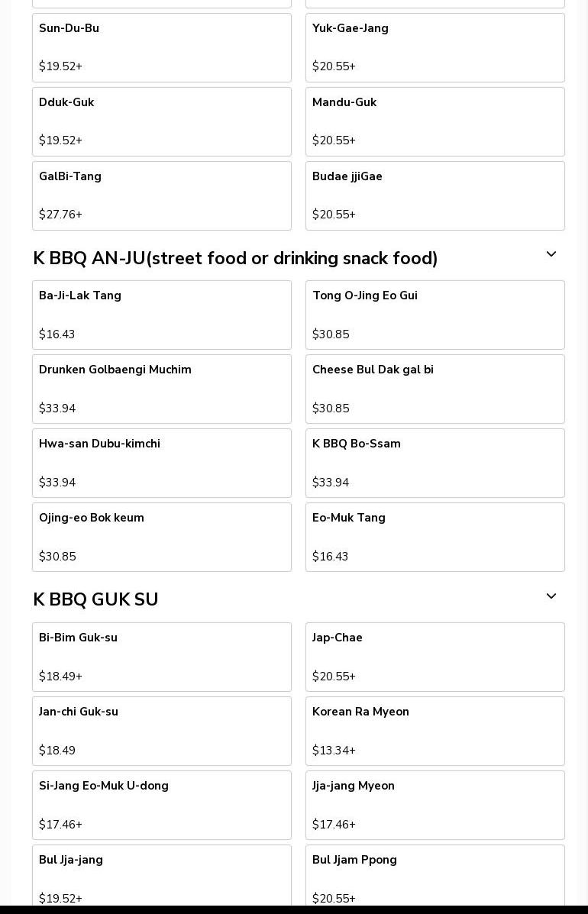The height and width of the screenshot is (914, 588).
Task: Select Tong O-Jing Eo Gui
Action: (435, 315)
